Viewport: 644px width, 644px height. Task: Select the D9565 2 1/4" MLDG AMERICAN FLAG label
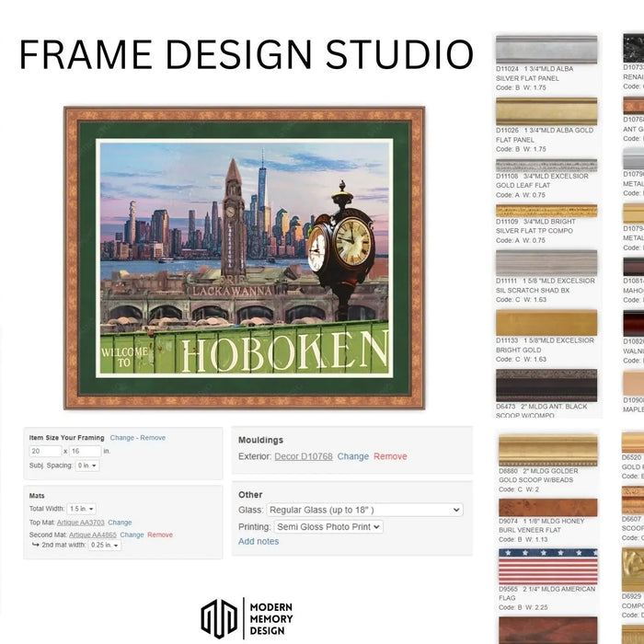point(546,593)
